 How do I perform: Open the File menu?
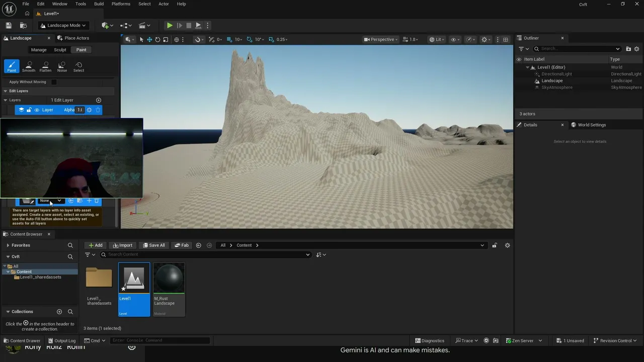pos(26,4)
